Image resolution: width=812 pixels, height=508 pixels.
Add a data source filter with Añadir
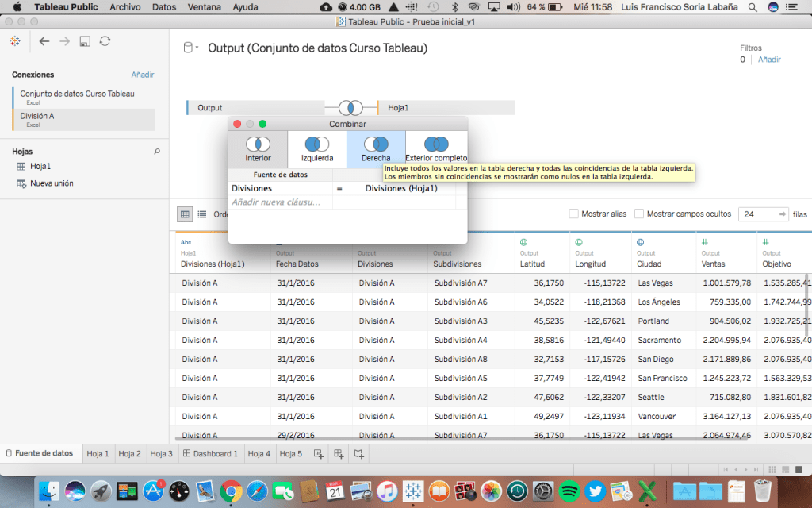coord(769,60)
